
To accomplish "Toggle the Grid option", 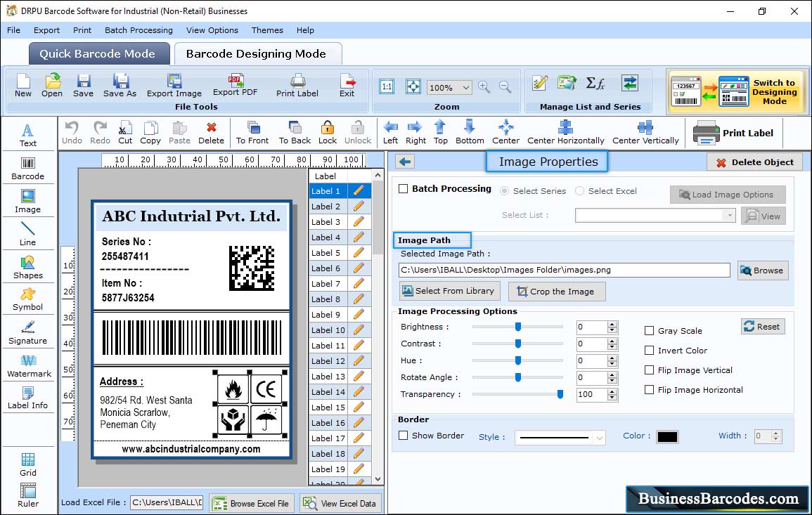I will pos(28,464).
